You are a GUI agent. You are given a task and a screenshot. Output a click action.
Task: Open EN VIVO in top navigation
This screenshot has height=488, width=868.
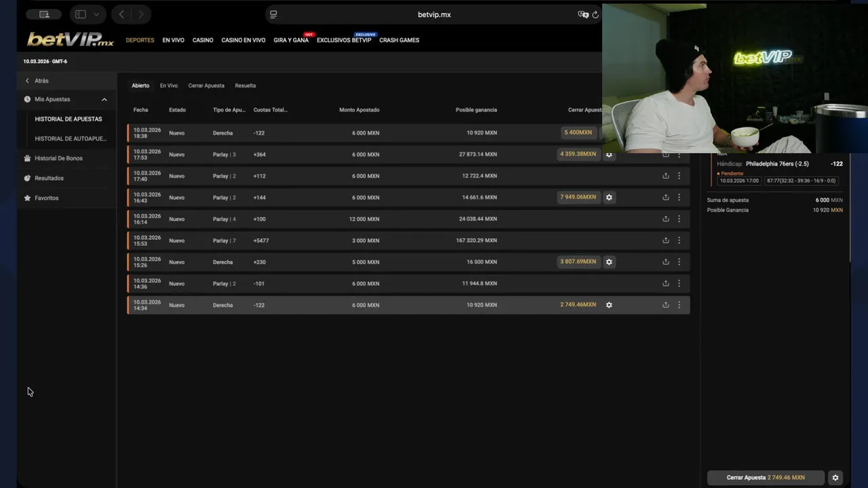coord(173,40)
